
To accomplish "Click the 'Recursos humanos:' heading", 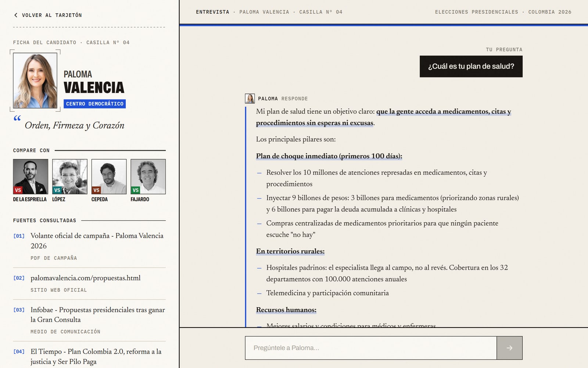I will tap(286, 310).
